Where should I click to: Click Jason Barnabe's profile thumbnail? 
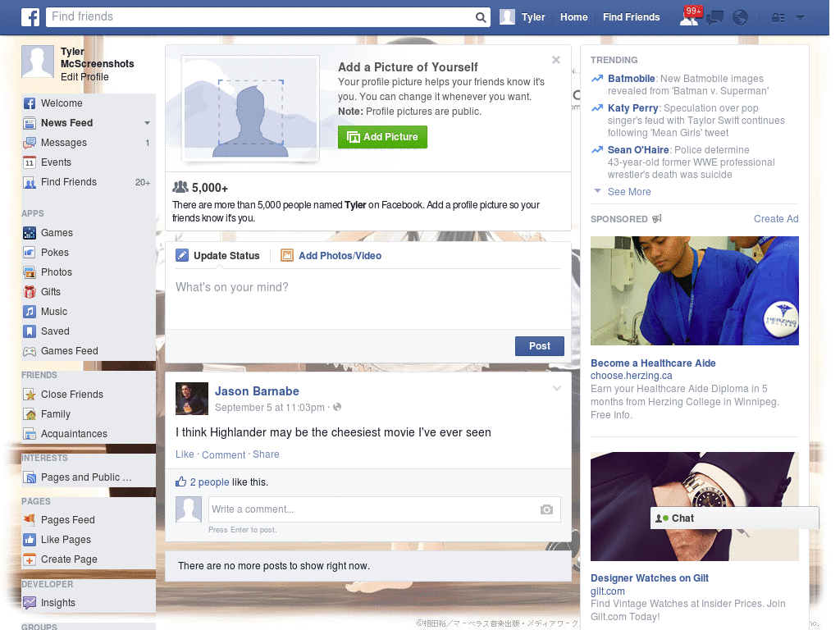pyautogui.click(x=192, y=399)
